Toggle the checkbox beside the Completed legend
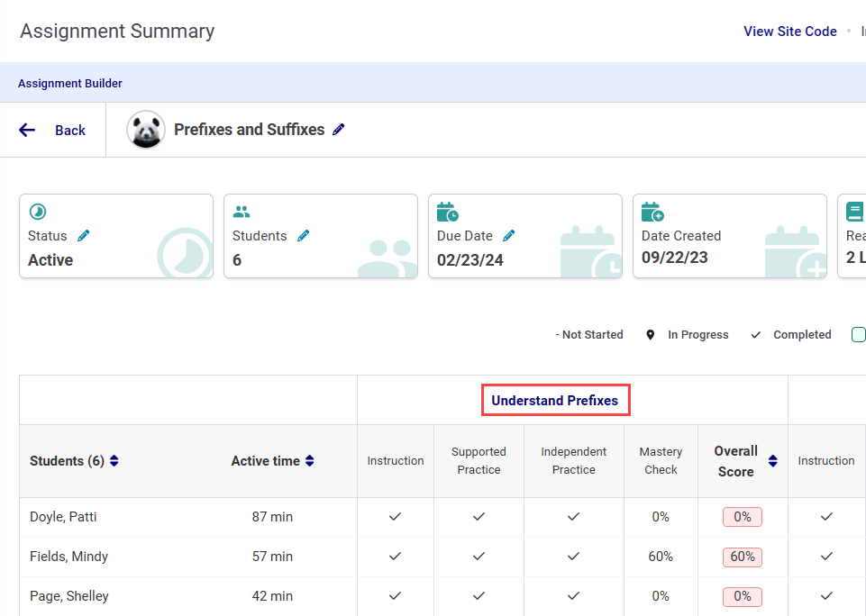This screenshot has width=866, height=616. click(x=858, y=334)
